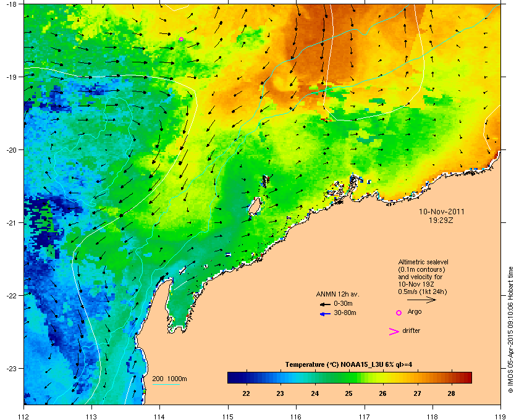
Task: Click the colorbar tick label 23
Action: pyautogui.click(x=280, y=393)
